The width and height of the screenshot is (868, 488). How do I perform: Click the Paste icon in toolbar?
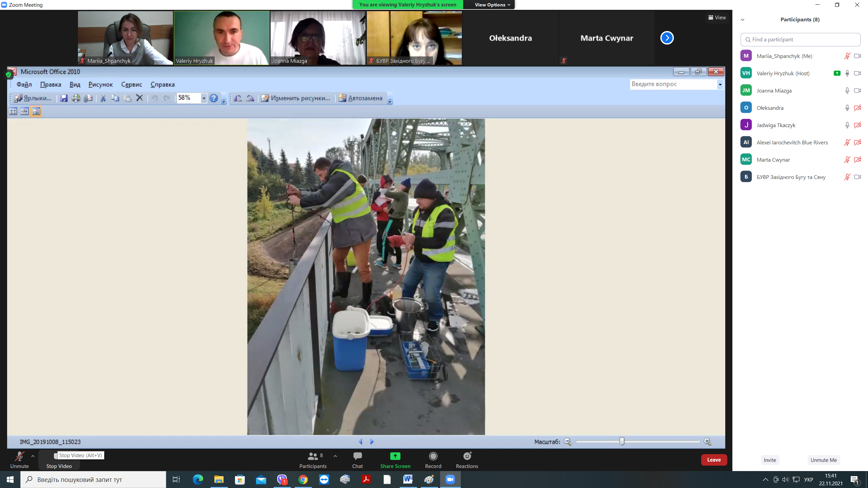127,98
